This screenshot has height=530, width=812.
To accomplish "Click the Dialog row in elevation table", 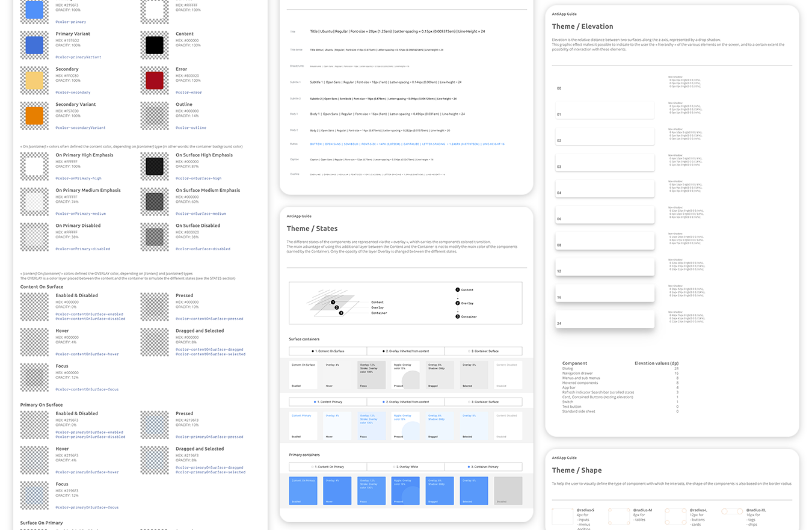I will 620,368.
